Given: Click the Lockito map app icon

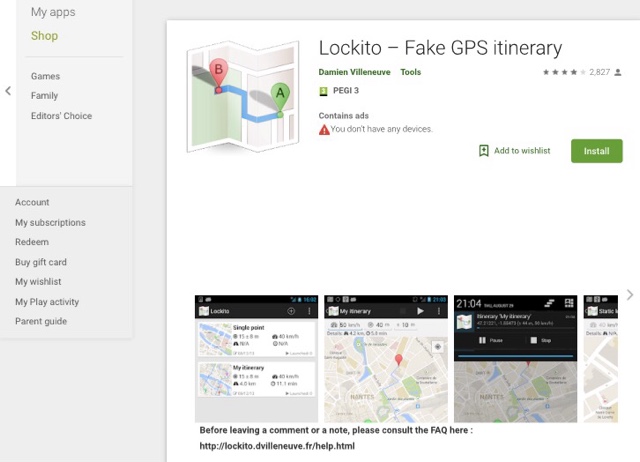Looking at the screenshot, I should coord(243,96).
